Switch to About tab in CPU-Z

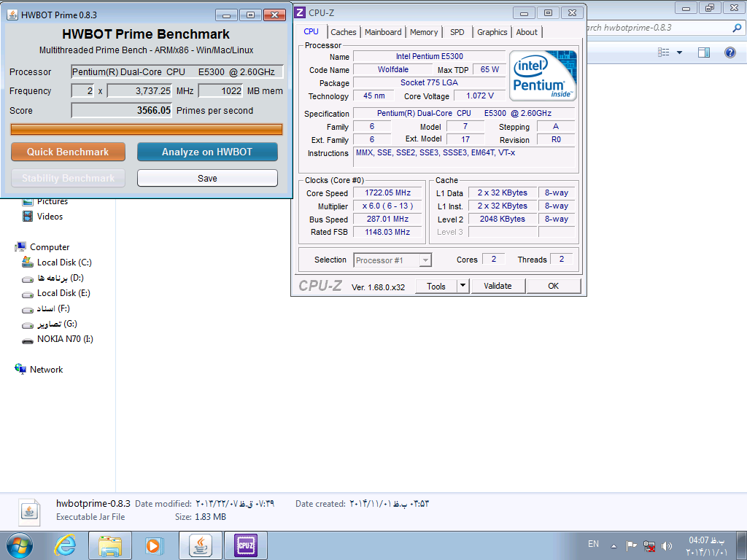pyautogui.click(x=527, y=32)
